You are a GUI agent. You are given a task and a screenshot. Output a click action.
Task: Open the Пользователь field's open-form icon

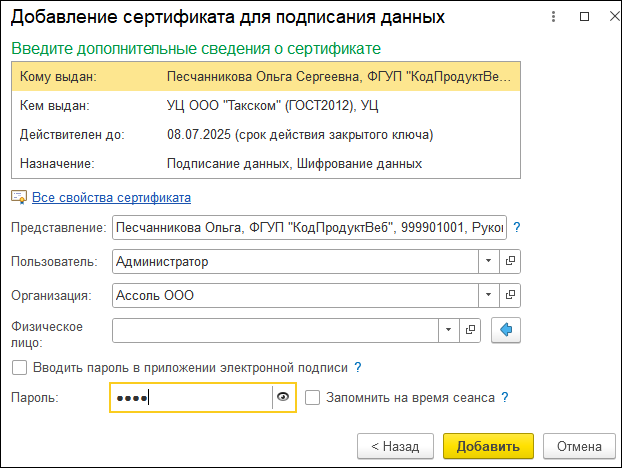click(x=510, y=261)
